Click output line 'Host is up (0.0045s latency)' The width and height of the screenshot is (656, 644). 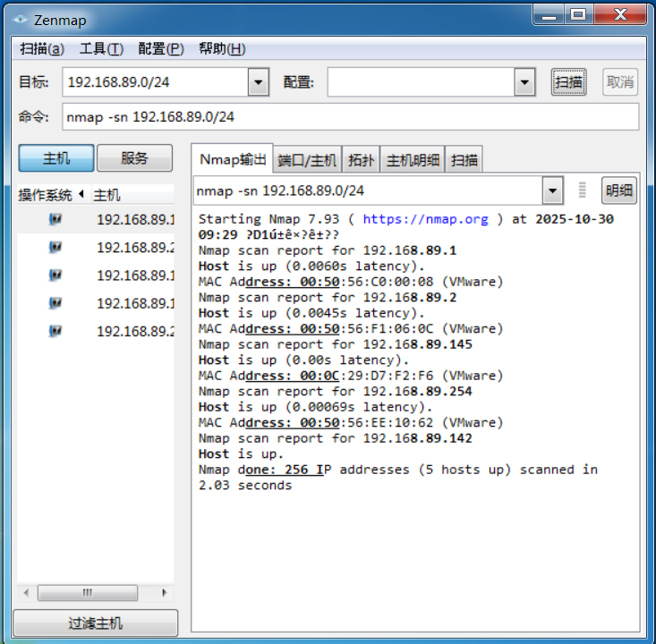click(x=311, y=313)
